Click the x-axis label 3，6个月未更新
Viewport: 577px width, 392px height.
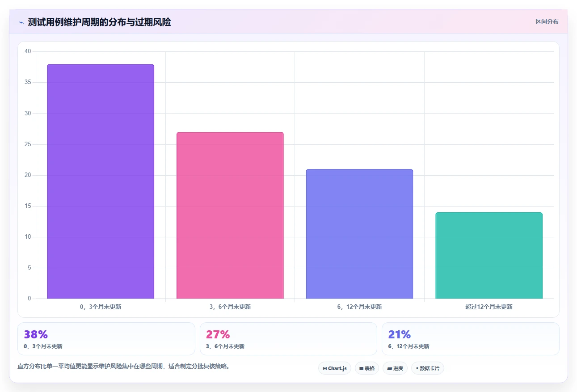(230, 307)
